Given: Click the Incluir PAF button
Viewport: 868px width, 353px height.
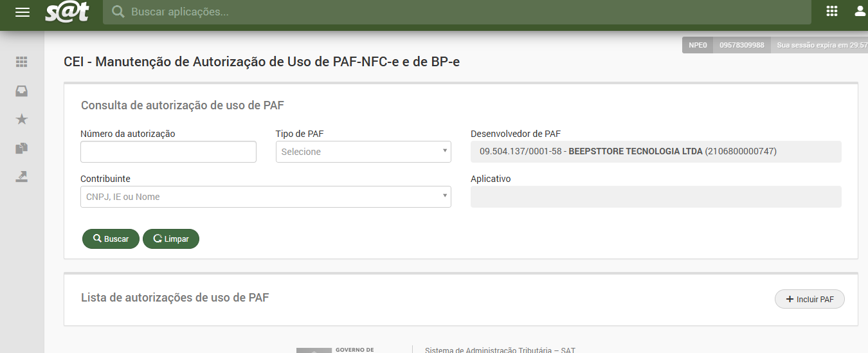Looking at the screenshot, I should click(809, 300).
